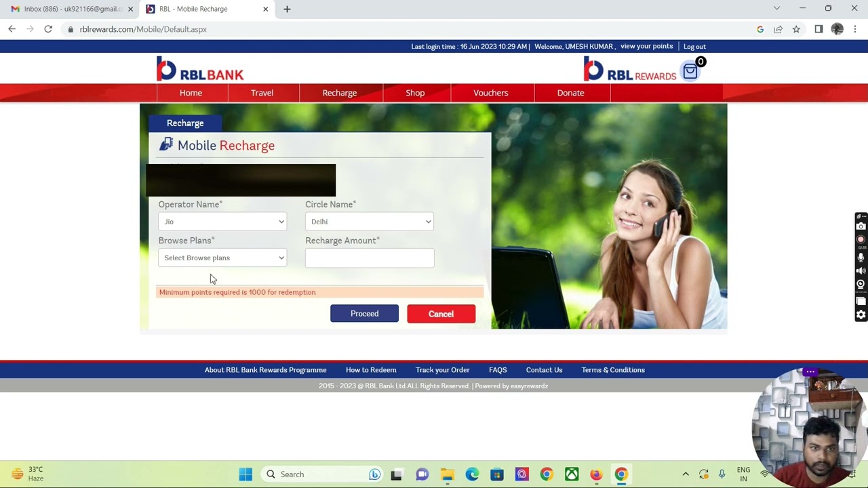Open Xbox app from the taskbar

[x=572, y=474]
